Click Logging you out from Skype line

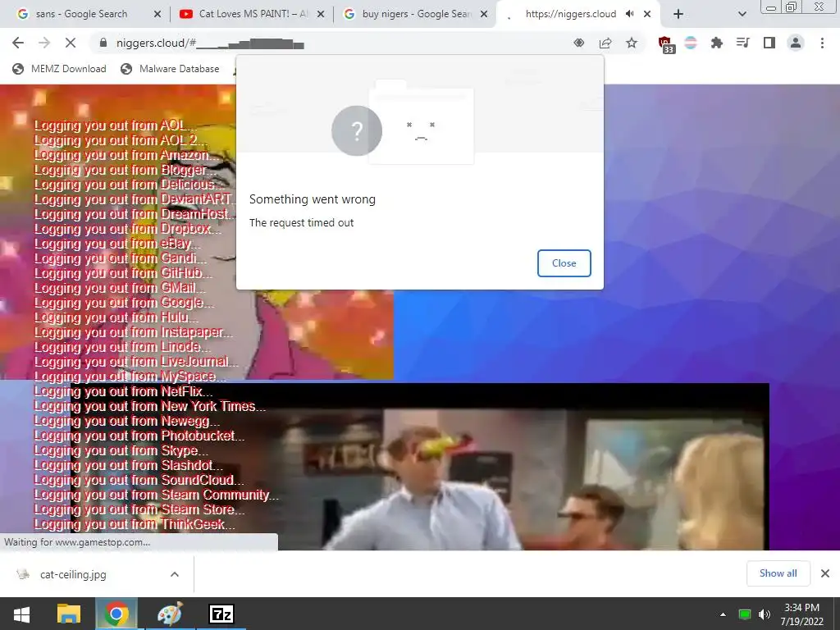pos(121,450)
